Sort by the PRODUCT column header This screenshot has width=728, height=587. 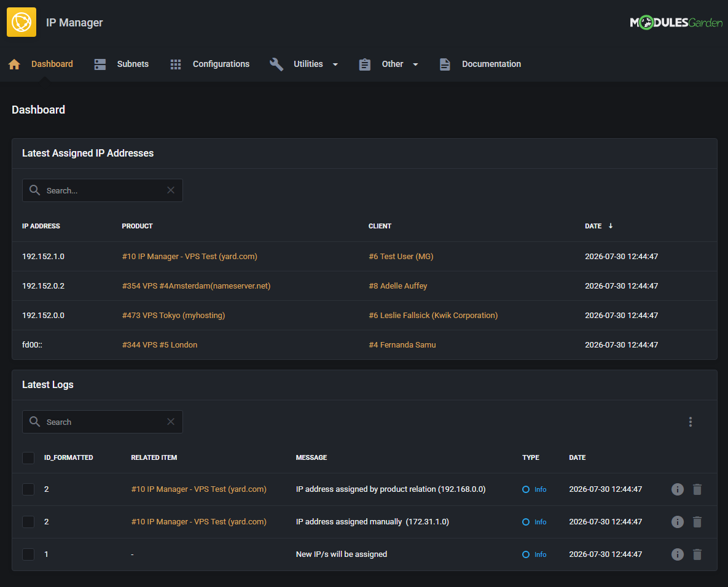tap(137, 226)
